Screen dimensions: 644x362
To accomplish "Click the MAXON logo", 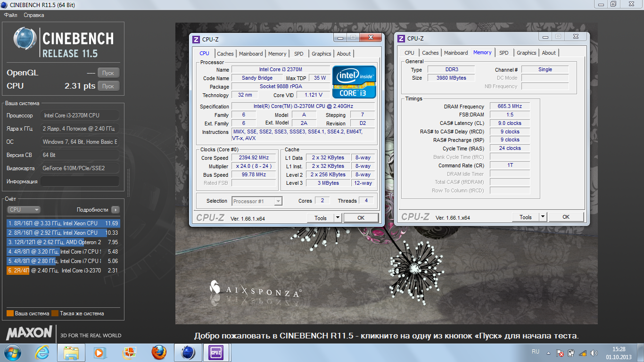I will tap(29, 333).
